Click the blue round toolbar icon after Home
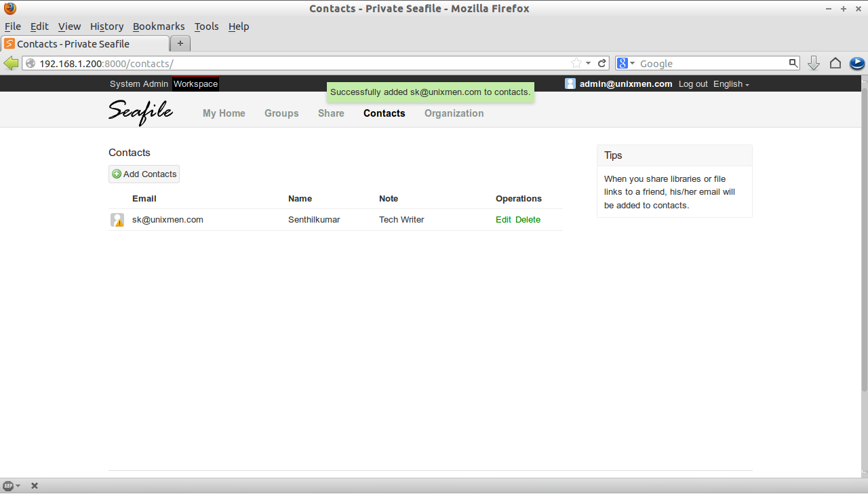 click(x=857, y=63)
